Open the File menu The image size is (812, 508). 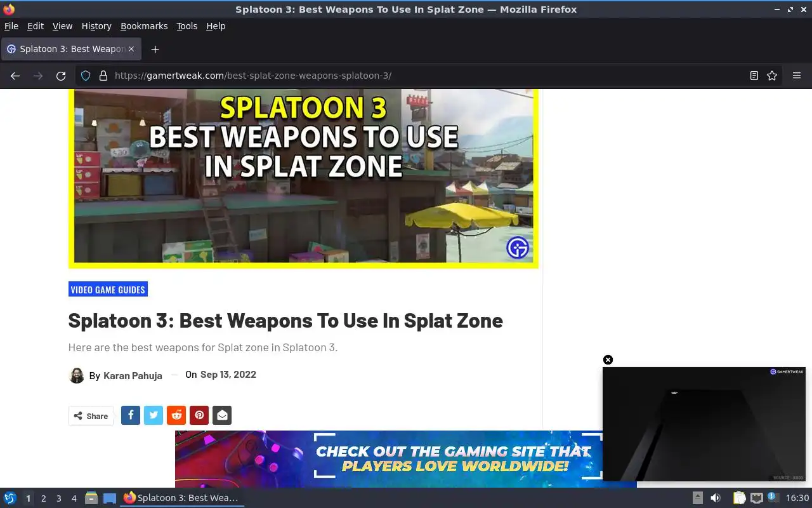[11, 26]
